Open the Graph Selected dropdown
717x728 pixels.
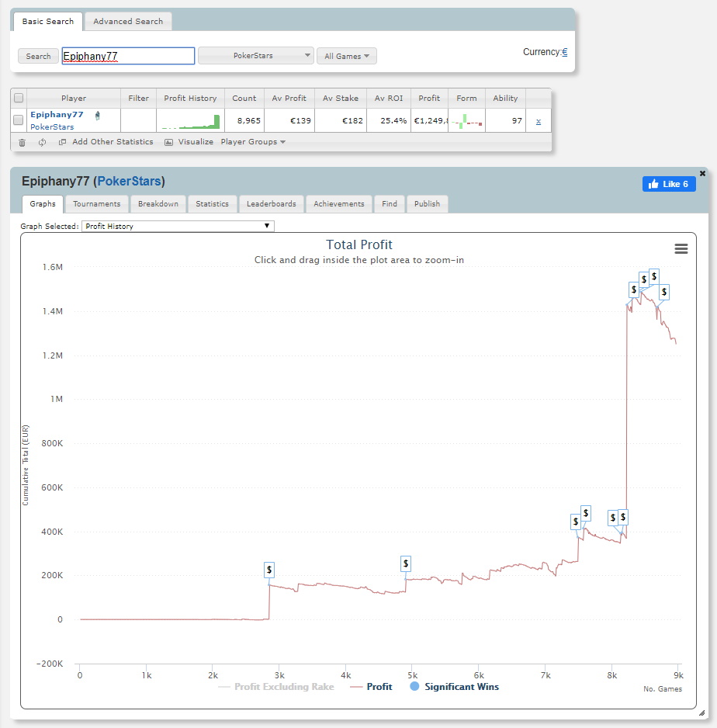point(178,226)
